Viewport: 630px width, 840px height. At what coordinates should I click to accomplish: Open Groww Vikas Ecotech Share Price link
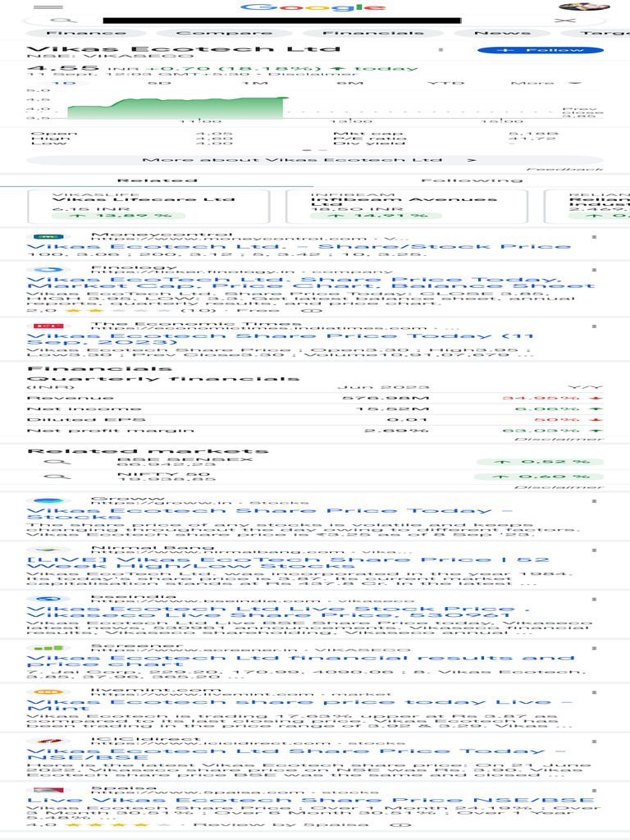point(269,514)
